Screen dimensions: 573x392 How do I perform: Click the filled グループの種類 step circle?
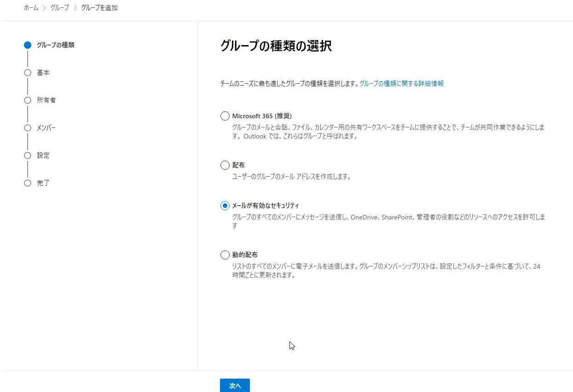(28, 45)
